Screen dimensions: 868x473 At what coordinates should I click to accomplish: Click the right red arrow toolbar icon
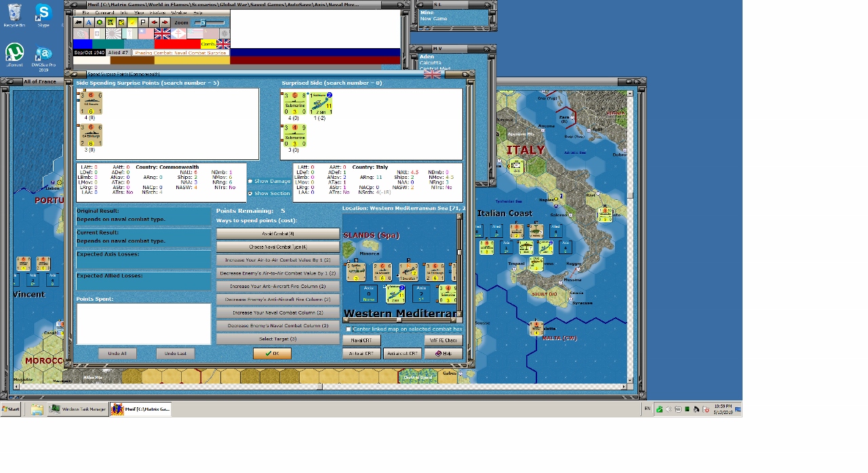pyautogui.click(x=165, y=22)
